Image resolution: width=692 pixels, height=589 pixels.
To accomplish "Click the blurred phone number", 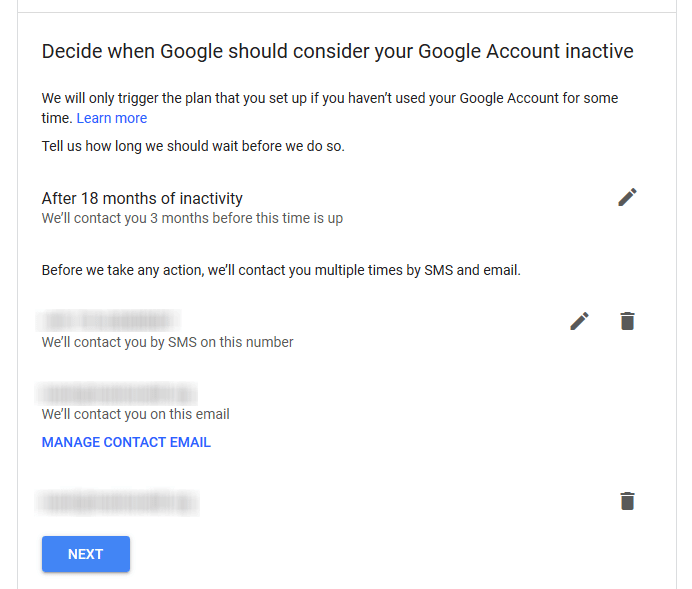I will point(110,321).
